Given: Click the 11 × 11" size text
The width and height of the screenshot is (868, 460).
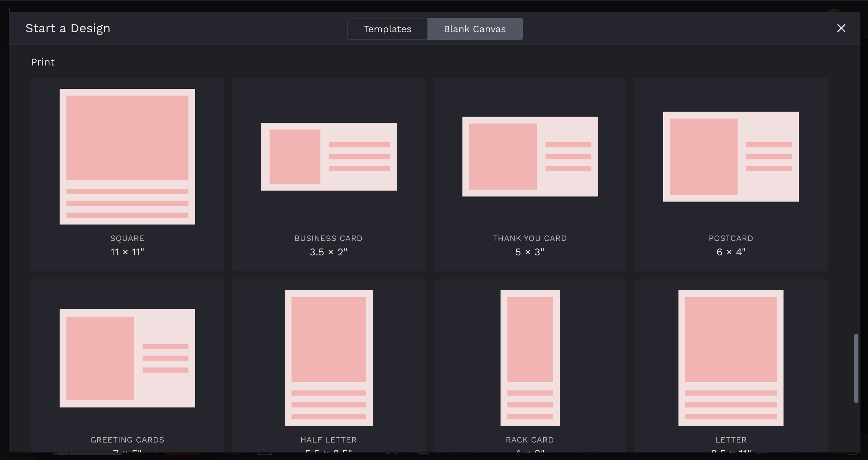Looking at the screenshot, I should [x=127, y=252].
